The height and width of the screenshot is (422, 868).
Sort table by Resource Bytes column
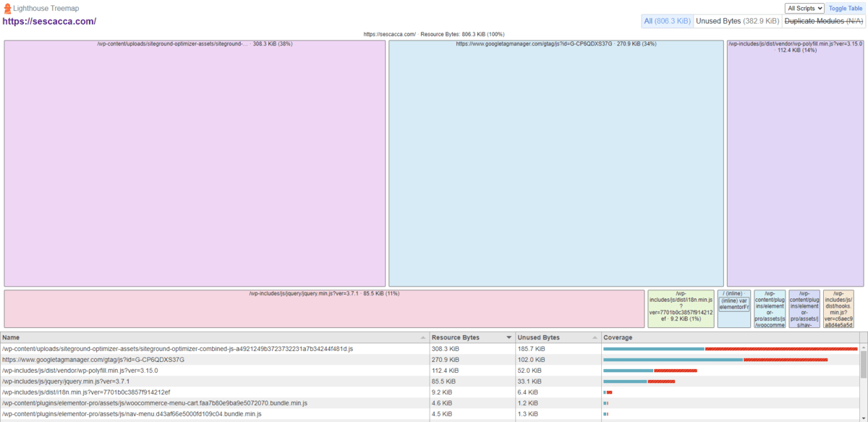pyautogui.click(x=472, y=337)
